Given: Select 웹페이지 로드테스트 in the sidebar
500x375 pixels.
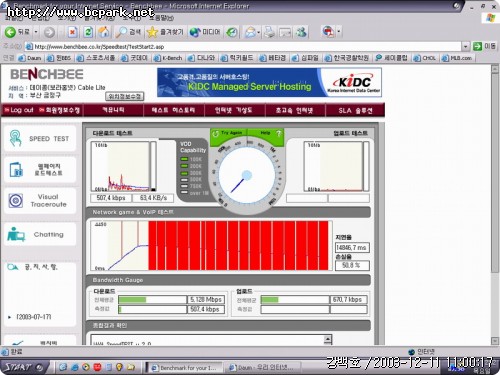Looking at the screenshot, I should [x=40, y=170].
